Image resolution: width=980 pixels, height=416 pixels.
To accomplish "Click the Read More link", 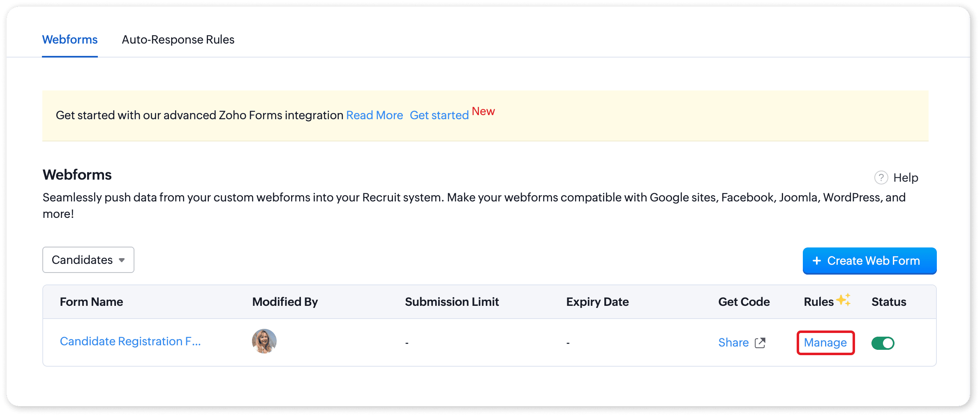I will click(x=374, y=116).
